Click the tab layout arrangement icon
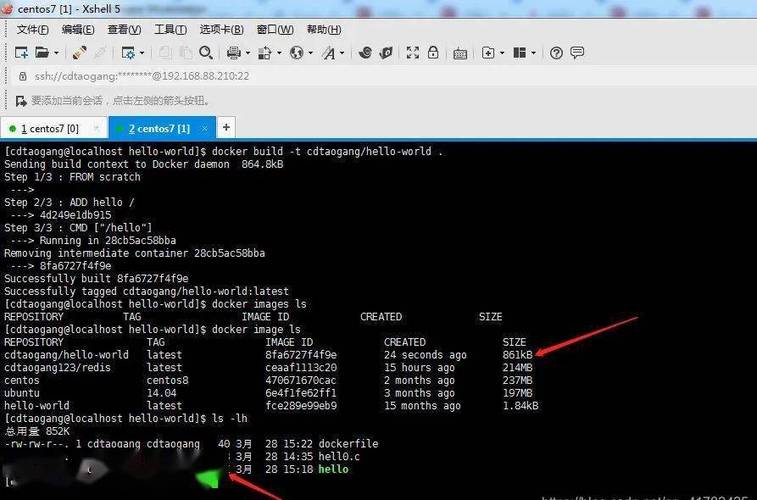Image resolution: width=757 pixels, height=500 pixels. 519,53
